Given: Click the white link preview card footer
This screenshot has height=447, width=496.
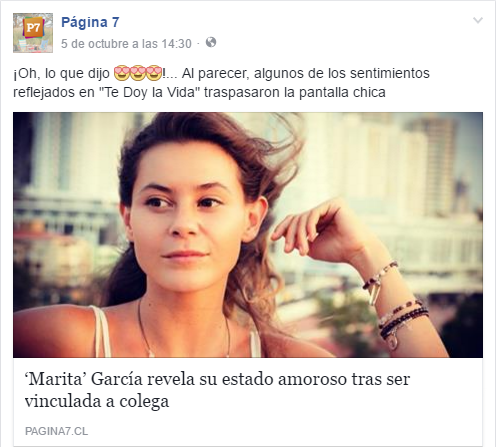Looking at the screenshot, I should (248, 402).
